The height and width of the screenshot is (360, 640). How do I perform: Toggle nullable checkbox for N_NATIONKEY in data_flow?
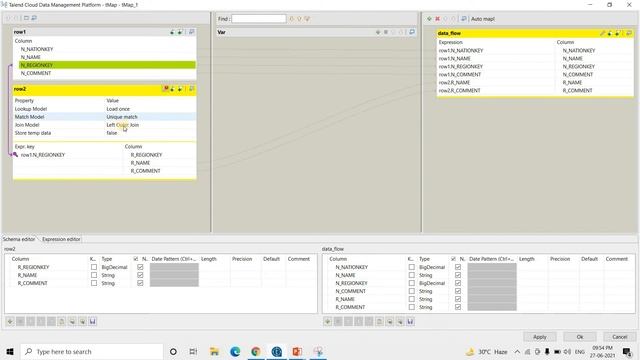pyautogui.click(x=458, y=267)
